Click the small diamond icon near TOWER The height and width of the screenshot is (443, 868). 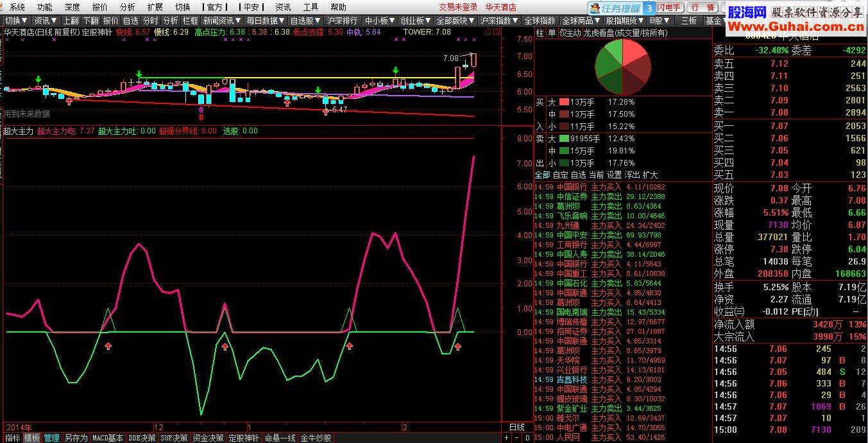[488, 32]
